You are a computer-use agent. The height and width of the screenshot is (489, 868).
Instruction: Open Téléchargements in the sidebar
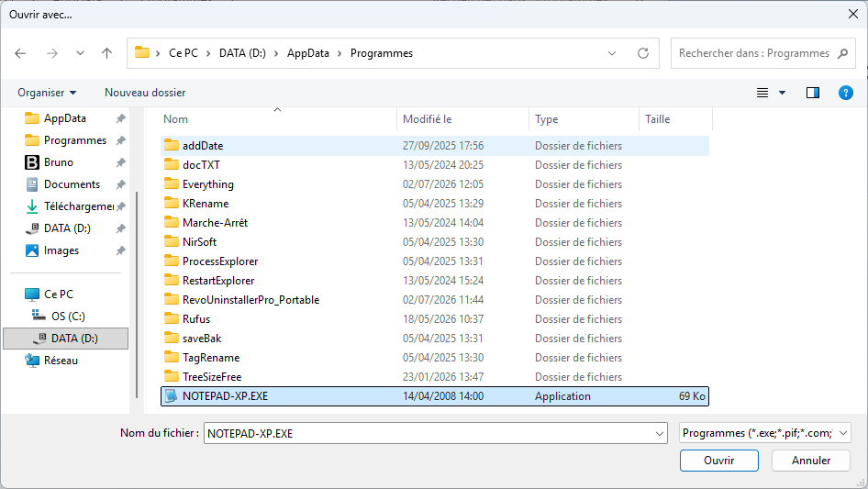click(x=79, y=206)
